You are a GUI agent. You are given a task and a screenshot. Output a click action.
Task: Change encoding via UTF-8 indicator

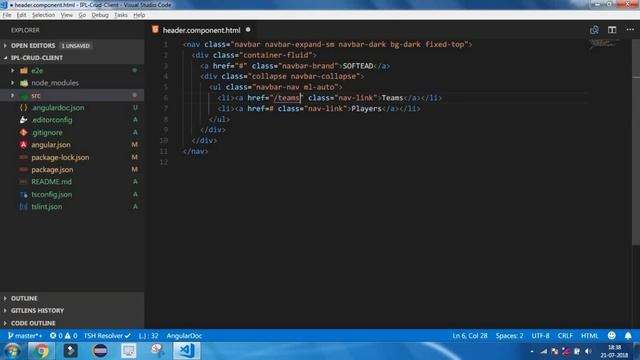click(540, 336)
